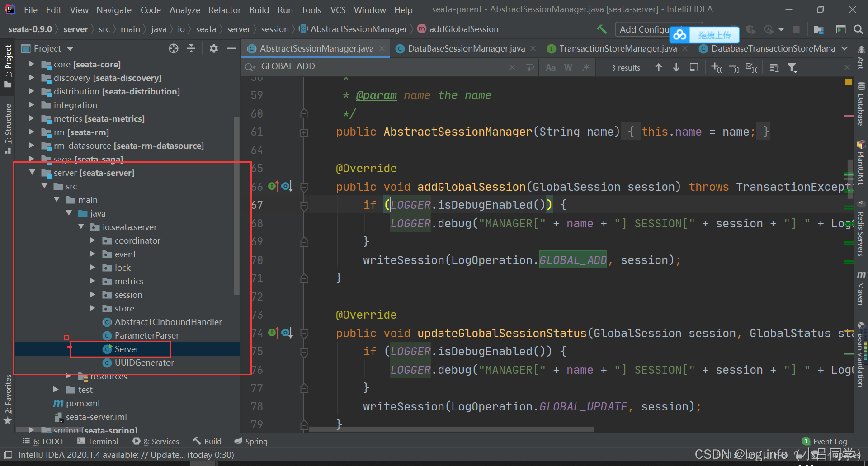Toggle Words (W) search option
The width and height of the screenshot is (868, 466).
[x=568, y=67]
